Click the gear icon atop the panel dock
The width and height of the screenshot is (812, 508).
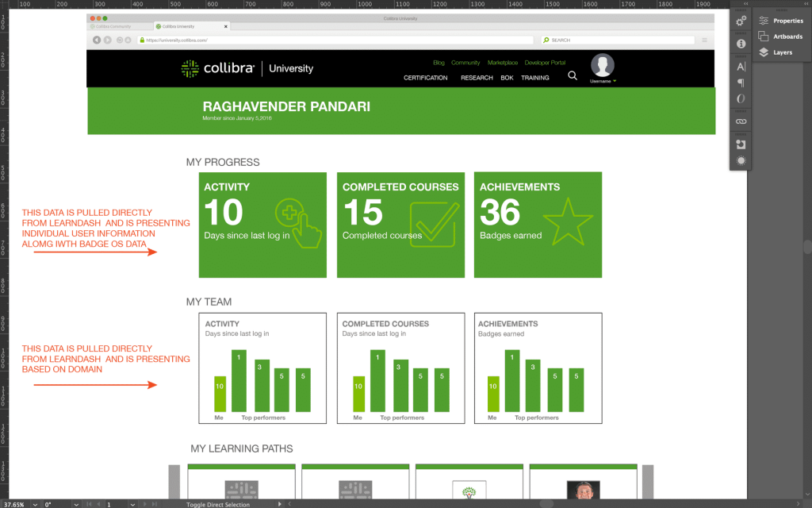(740, 20)
